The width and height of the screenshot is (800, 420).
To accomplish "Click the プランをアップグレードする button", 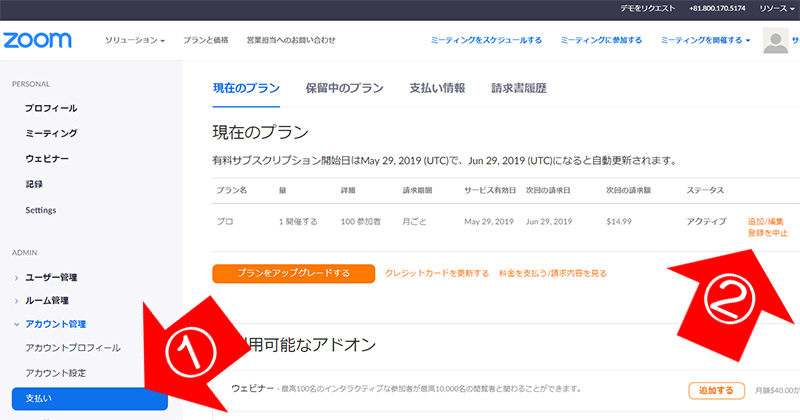I will pyautogui.click(x=293, y=273).
